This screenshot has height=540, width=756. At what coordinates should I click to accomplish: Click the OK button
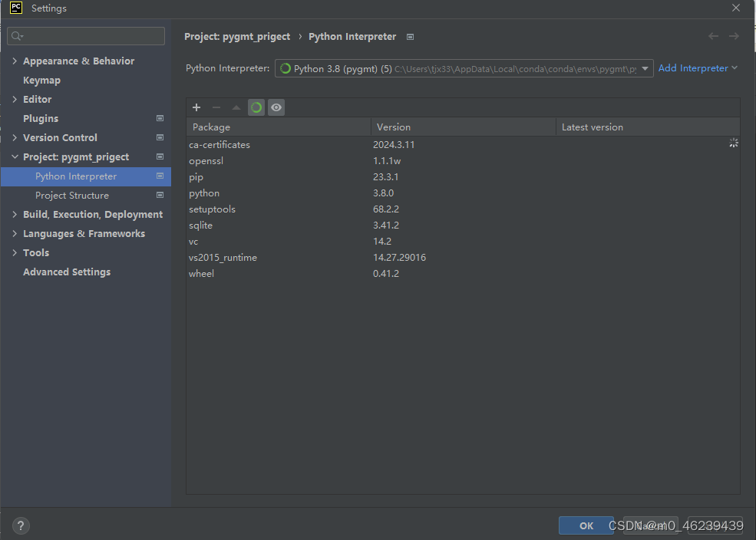click(x=586, y=525)
